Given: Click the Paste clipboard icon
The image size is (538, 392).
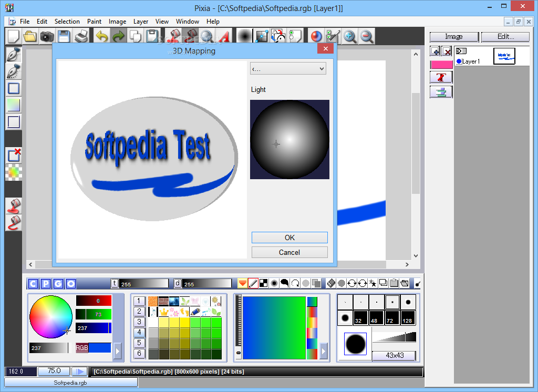Looking at the screenshot, I should pyautogui.click(x=152, y=36).
